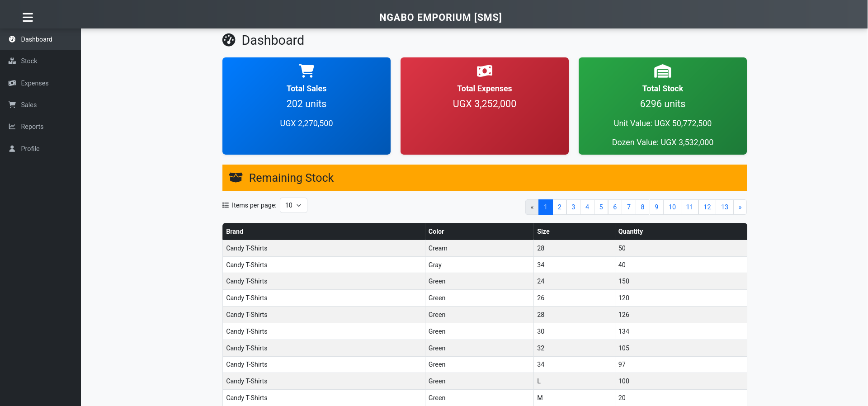Click the money bill icon on Total Expenses card
Image resolution: width=868 pixels, height=406 pixels.
pos(485,71)
